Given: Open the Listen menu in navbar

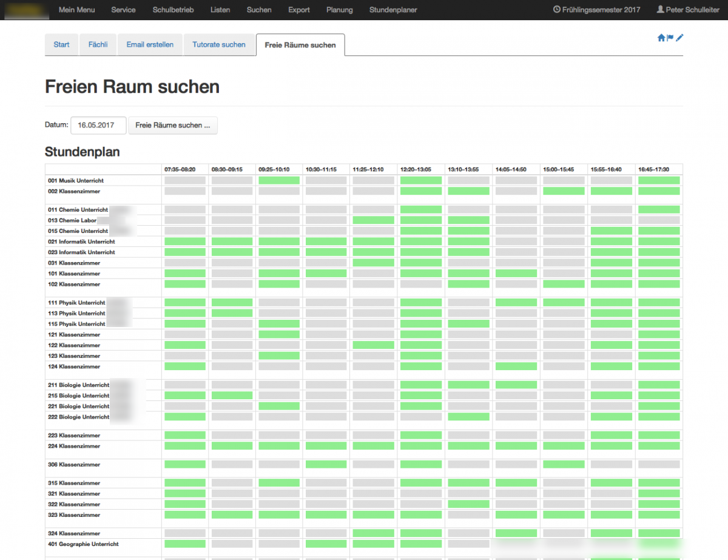Looking at the screenshot, I should pyautogui.click(x=220, y=10).
